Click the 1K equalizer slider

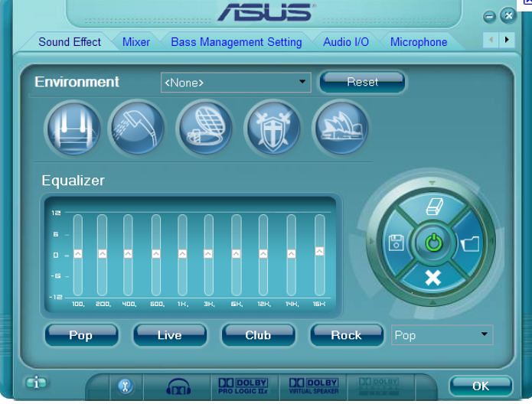(182, 254)
